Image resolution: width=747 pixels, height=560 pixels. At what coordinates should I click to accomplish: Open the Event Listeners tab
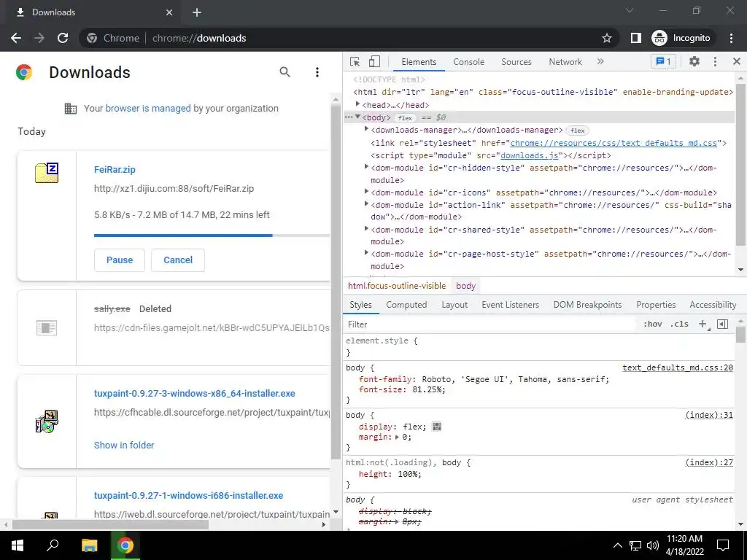tap(510, 305)
